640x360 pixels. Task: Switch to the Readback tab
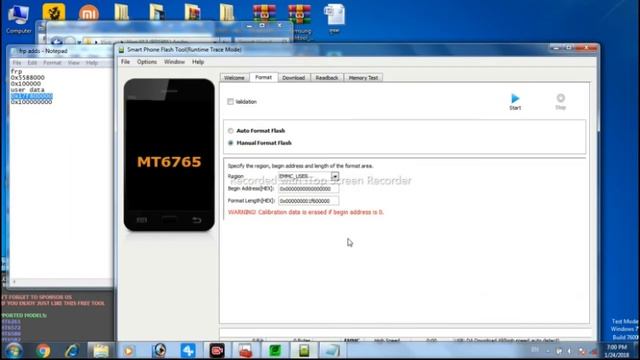click(x=327, y=78)
